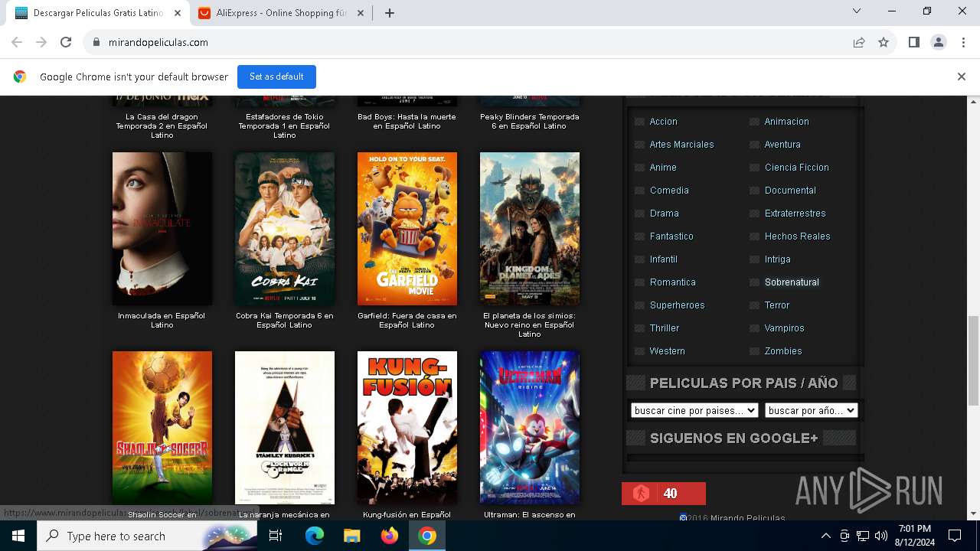Click the Windows taskbar search box
980x551 pixels.
tap(147, 536)
